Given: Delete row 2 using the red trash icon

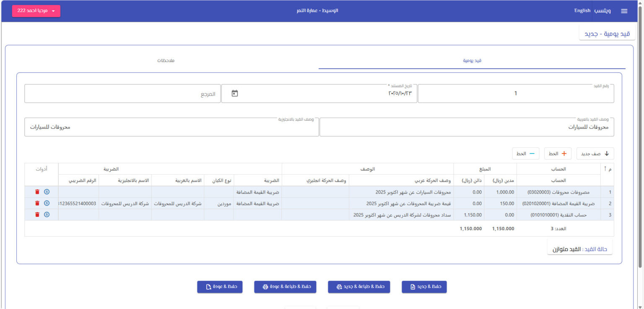Looking at the screenshot, I should pyautogui.click(x=37, y=203).
